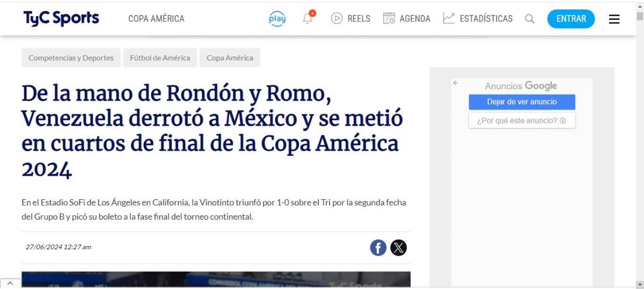Click the Reels play-circle icon
644x289 pixels.
tap(337, 18)
